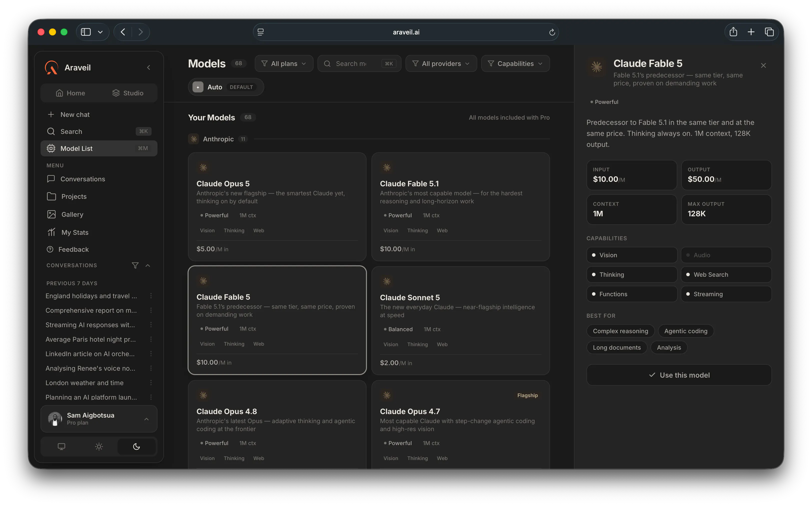The width and height of the screenshot is (812, 506).
Task: Close the Claude Fable 5 details panel
Action: click(763, 66)
